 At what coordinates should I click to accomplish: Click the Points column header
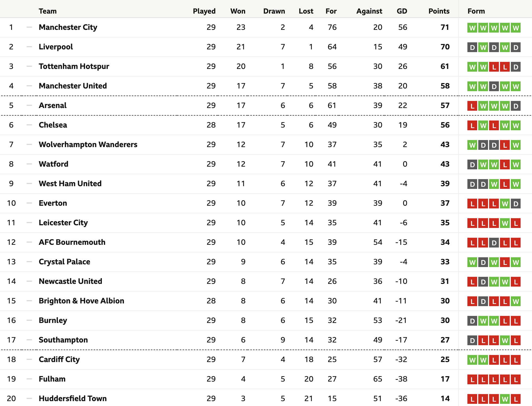coord(439,11)
